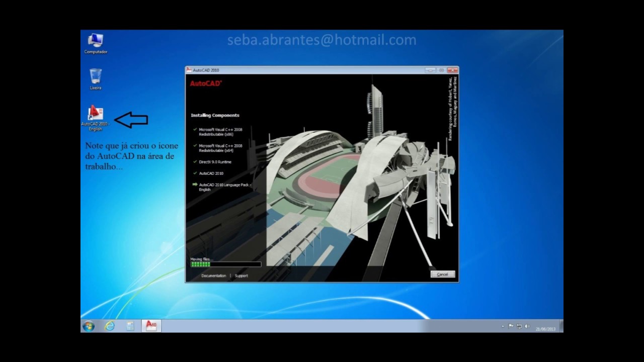Open the Computador desktop icon
The width and height of the screenshot is (644, 362).
pos(95,43)
